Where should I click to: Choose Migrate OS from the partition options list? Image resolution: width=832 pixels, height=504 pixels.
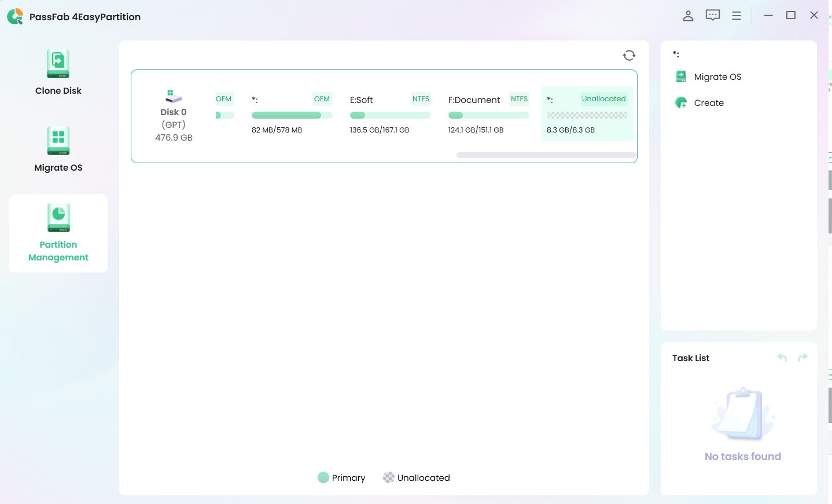718,76
